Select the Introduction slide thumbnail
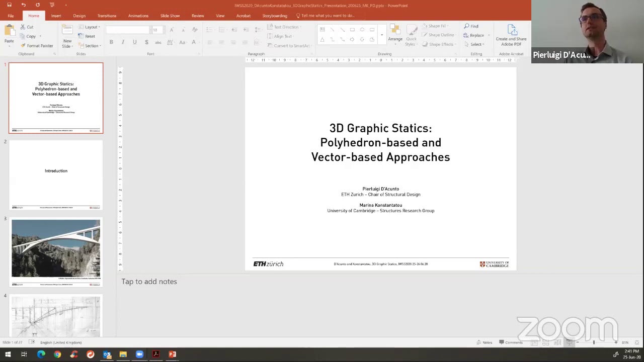The image size is (644, 362). click(56, 174)
